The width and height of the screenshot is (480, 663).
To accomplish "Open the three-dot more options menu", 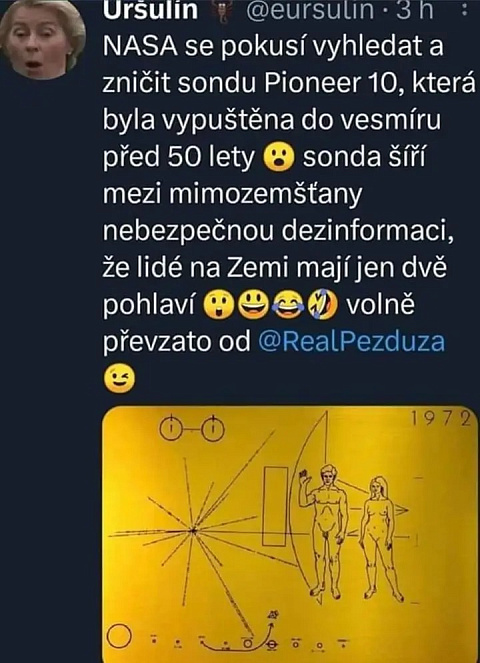I will (x=466, y=11).
